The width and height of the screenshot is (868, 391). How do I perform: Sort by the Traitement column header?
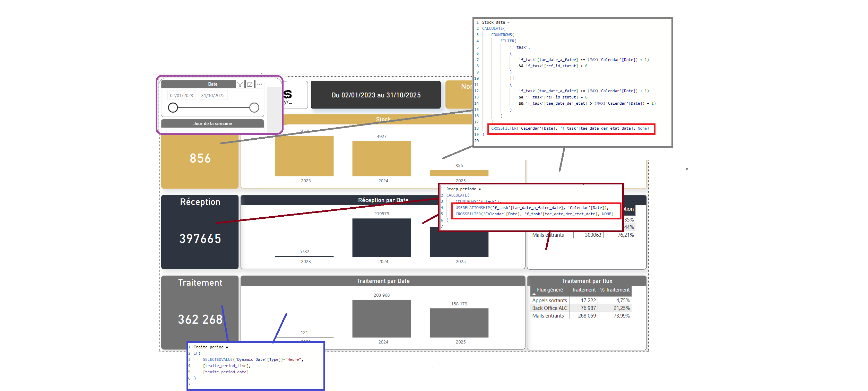point(583,290)
